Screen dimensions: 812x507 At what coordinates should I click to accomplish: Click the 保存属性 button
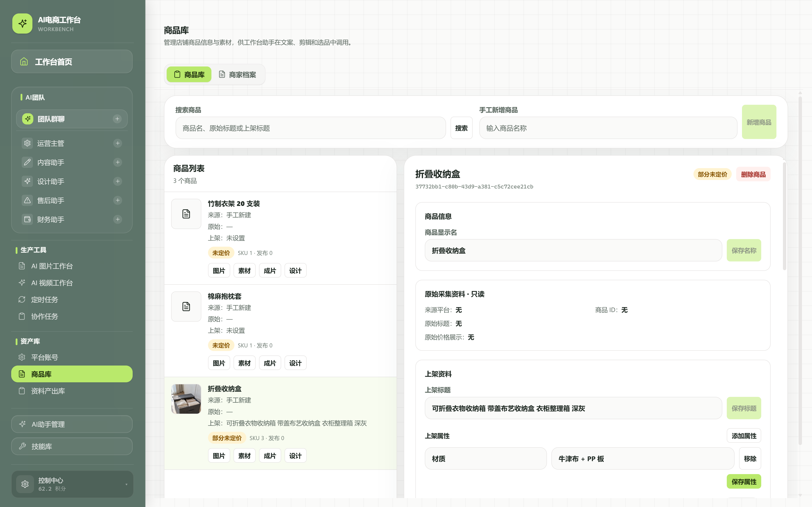(x=744, y=481)
